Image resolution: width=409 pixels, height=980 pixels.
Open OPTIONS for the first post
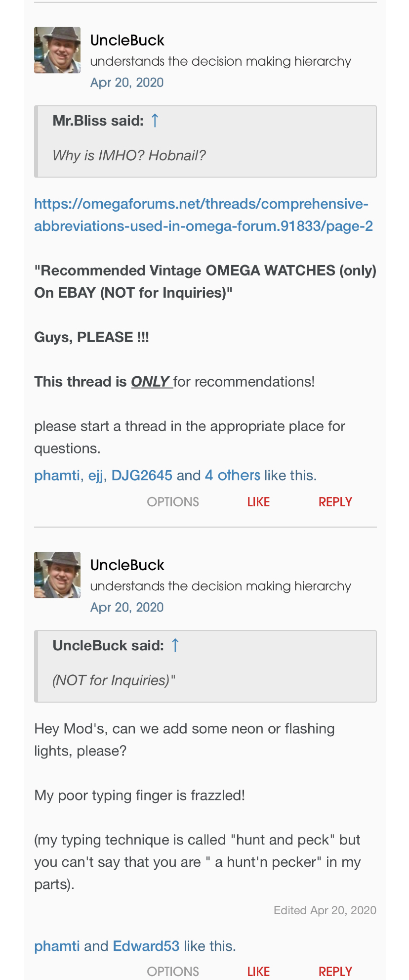pyautogui.click(x=173, y=502)
